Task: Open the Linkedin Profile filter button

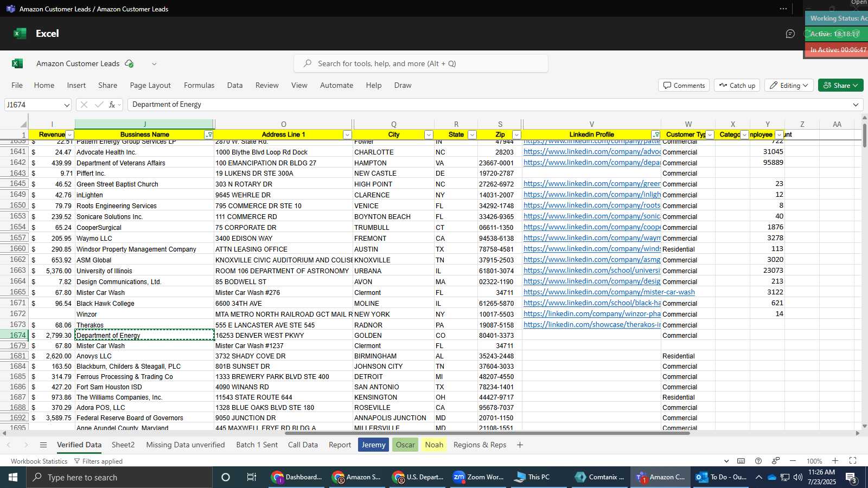Action: (656, 135)
